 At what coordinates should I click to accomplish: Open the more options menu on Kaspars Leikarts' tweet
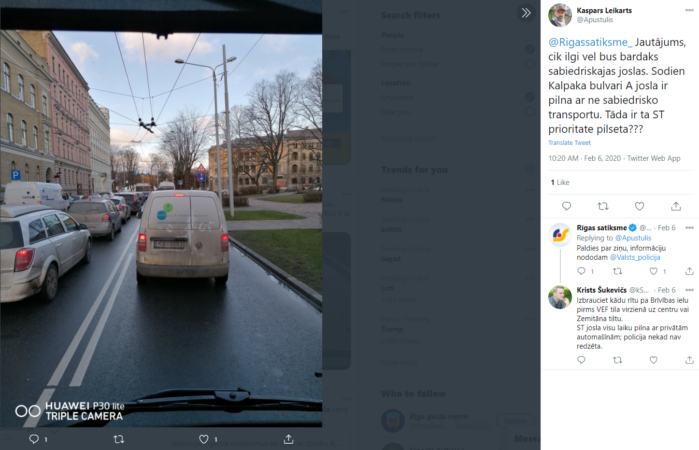pyautogui.click(x=689, y=10)
